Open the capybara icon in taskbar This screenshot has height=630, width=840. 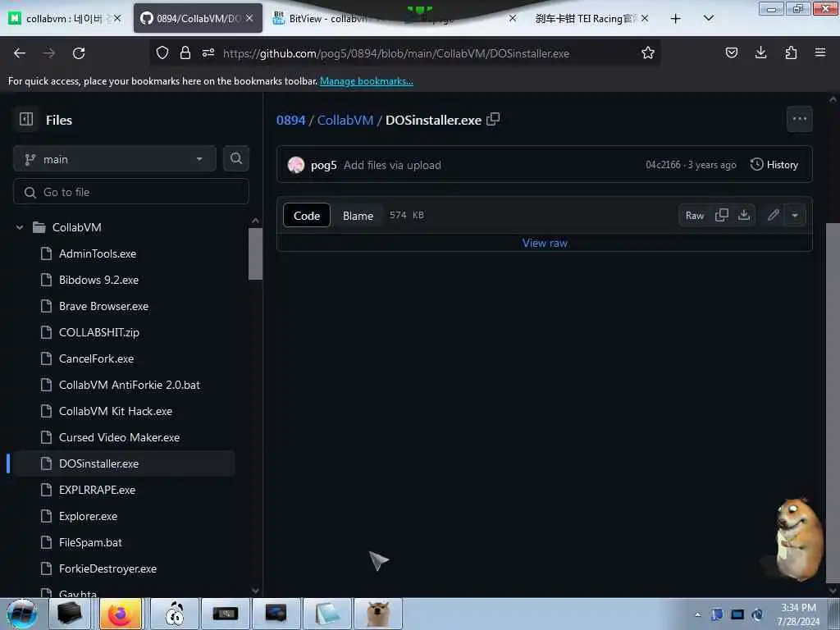[x=378, y=614]
